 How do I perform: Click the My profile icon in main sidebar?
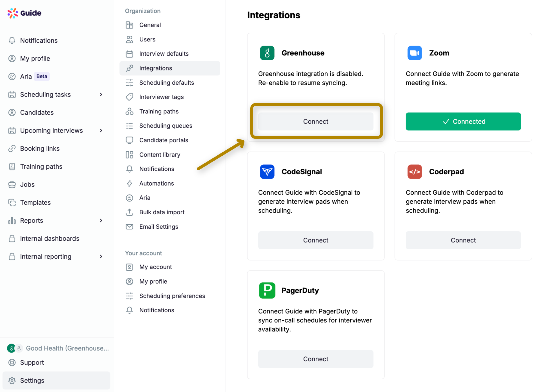(x=12, y=59)
